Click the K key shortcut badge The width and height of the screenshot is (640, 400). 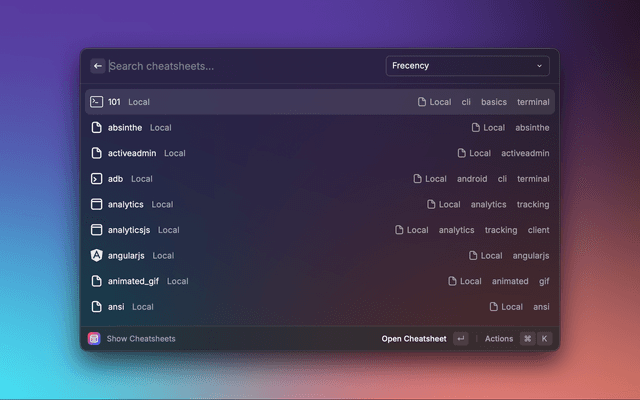click(x=545, y=339)
